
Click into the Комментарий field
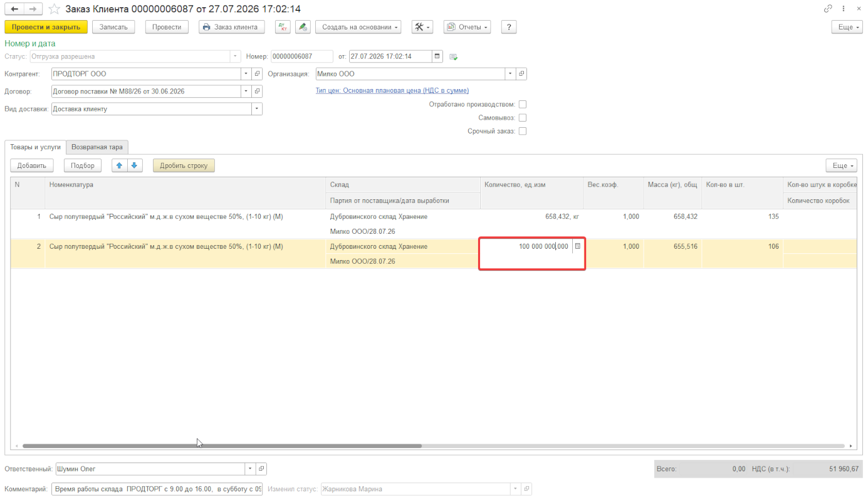[157, 489]
